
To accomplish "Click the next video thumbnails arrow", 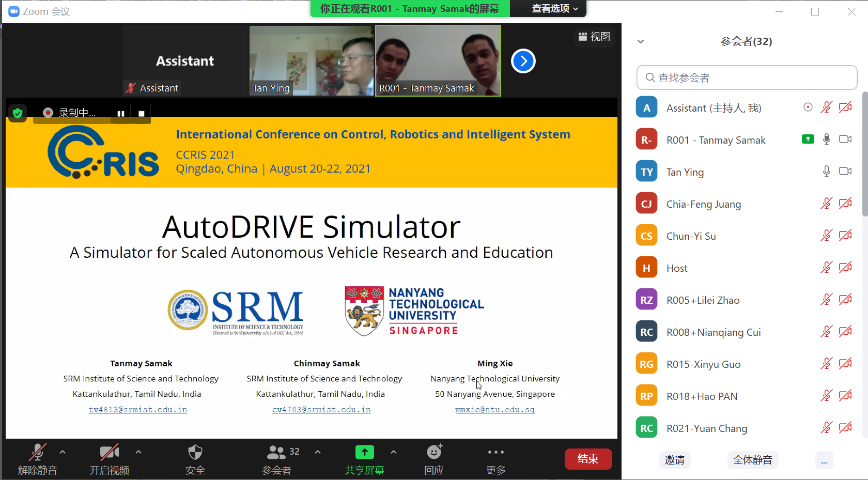I will click(x=523, y=61).
